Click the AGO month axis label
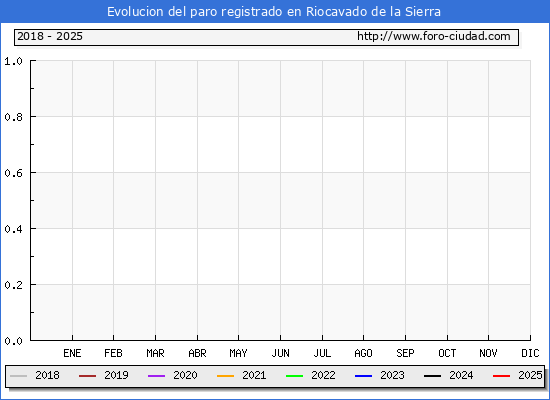Screen dimensions: 550x400 click(x=363, y=353)
